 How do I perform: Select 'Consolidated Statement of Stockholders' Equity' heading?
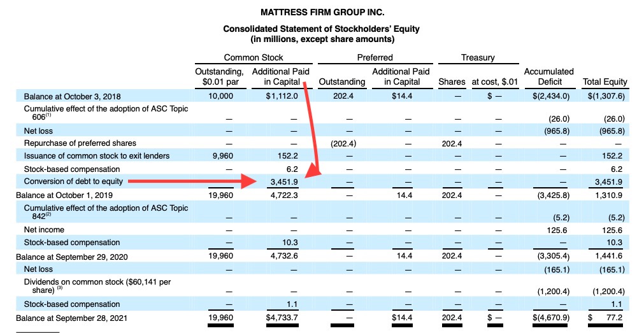(x=321, y=29)
